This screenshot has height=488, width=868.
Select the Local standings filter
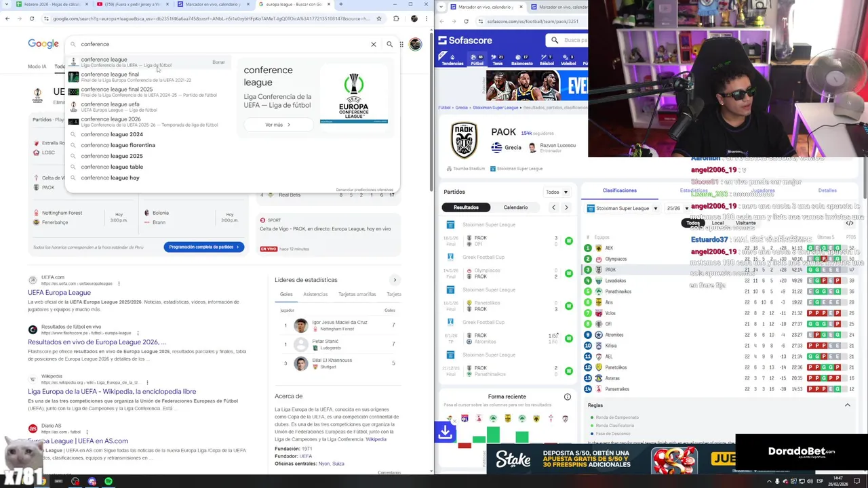[717, 223]
